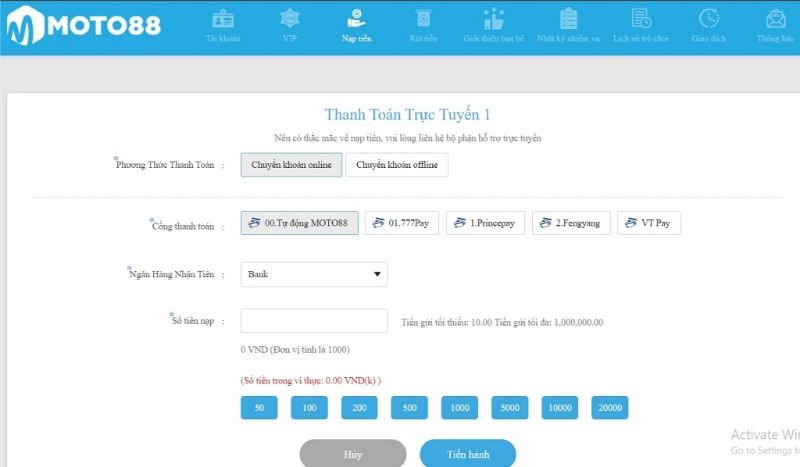800x467 pixels.
Task: Choose the 500 quick amount button
Action: 410,408
